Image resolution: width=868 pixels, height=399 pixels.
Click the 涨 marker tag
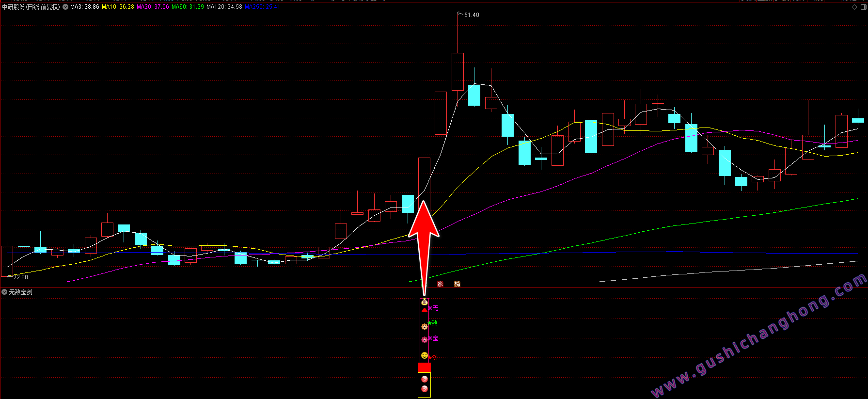pos(440,284)
